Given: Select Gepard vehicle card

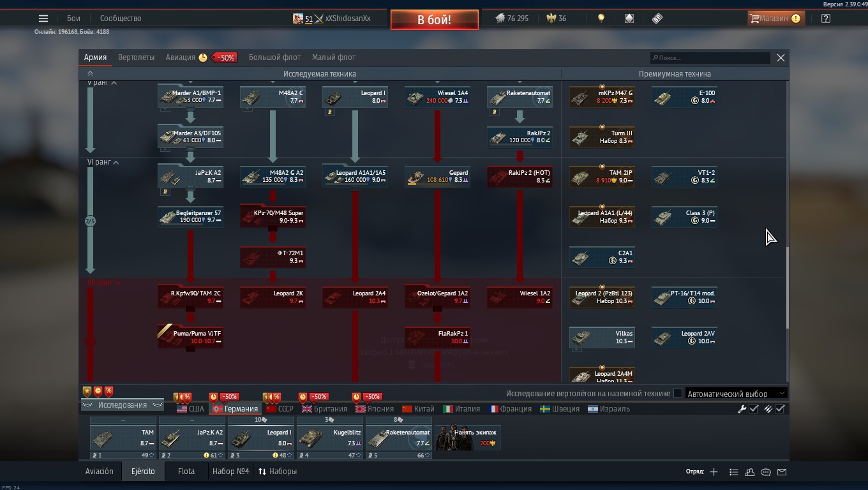Looking at the screenshot, I should [x=437, y=177].
